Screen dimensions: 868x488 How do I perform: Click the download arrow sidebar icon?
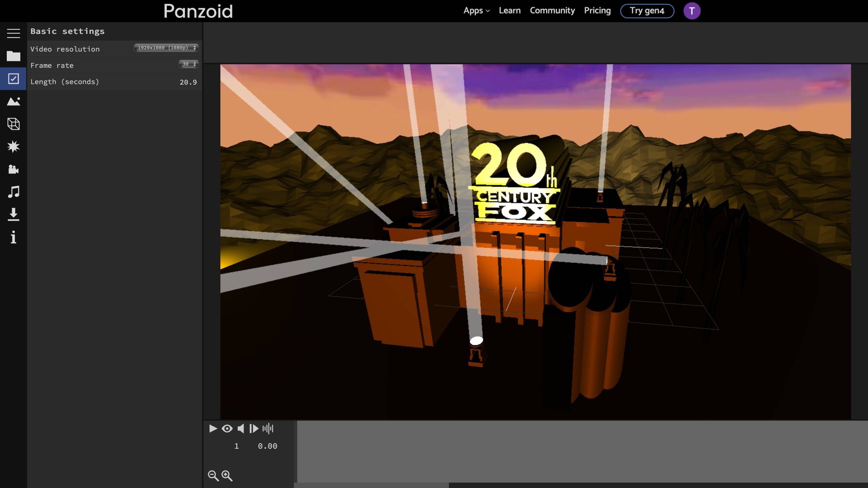coord(13,215)
